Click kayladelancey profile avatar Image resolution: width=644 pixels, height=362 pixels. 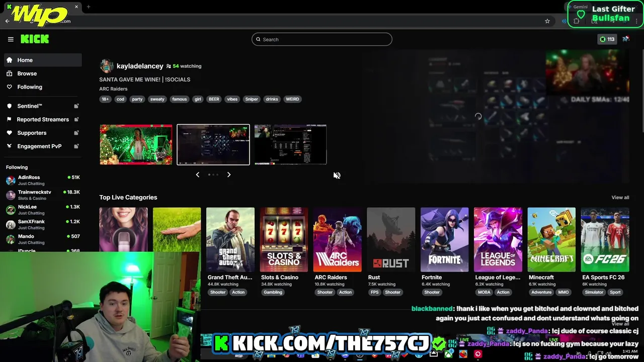point(106,66)
